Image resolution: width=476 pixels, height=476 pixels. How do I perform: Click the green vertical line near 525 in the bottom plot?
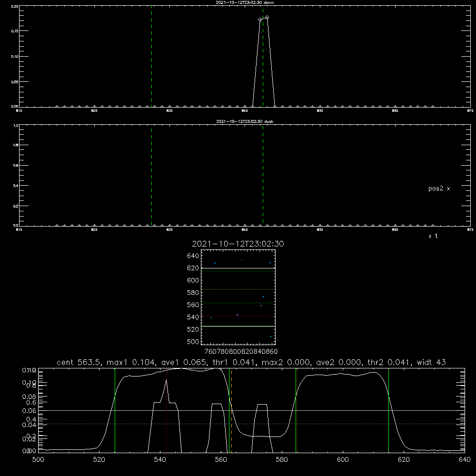tap(115, 410)
